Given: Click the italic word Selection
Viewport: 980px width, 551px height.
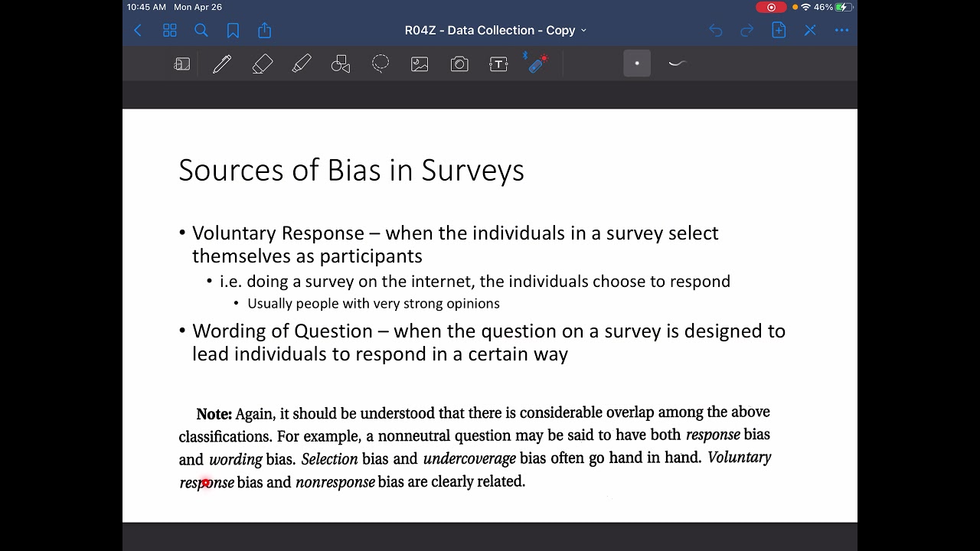Looking at the screenshot, I should [329, 459].
